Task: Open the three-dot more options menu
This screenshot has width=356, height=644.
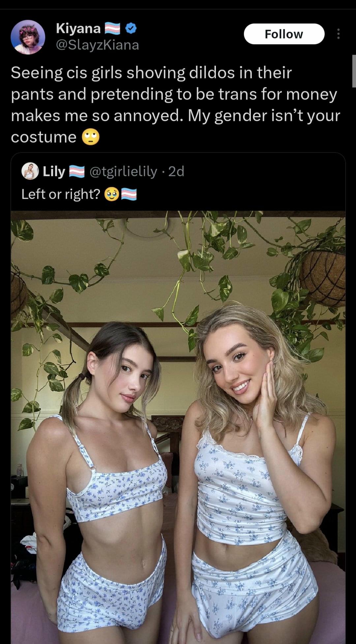Action: (338, 34)
